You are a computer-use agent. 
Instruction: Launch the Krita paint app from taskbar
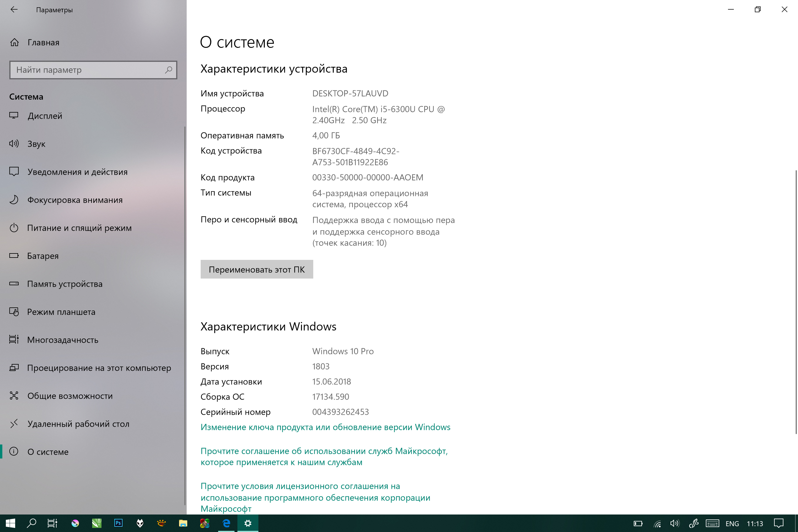75,523
